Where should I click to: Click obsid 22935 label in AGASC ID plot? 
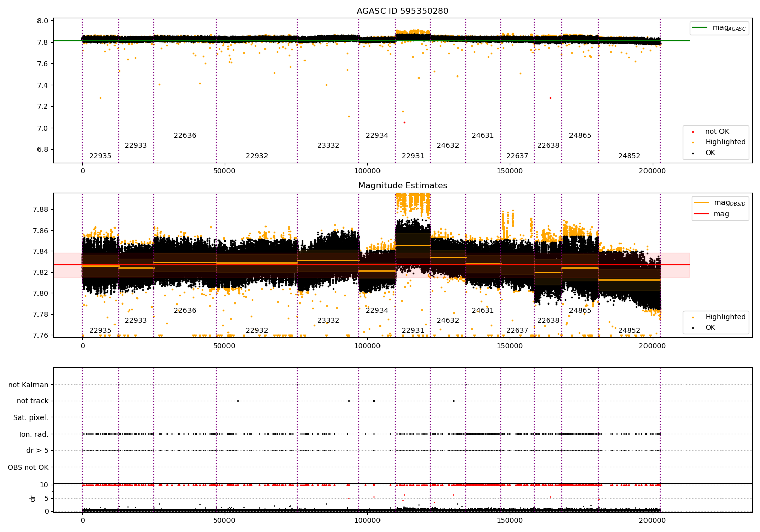[100, 156]
